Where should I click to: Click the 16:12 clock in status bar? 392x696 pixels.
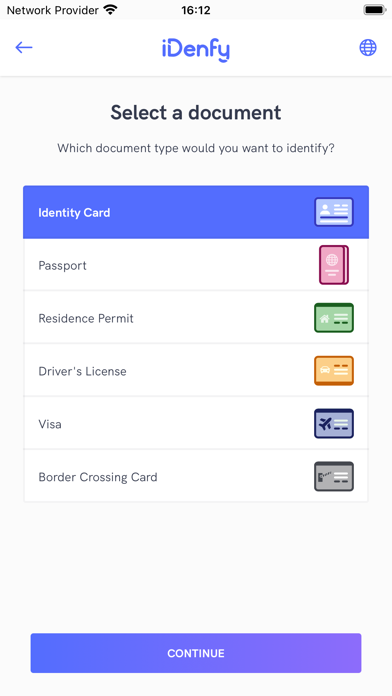click(x=196, y=10)
